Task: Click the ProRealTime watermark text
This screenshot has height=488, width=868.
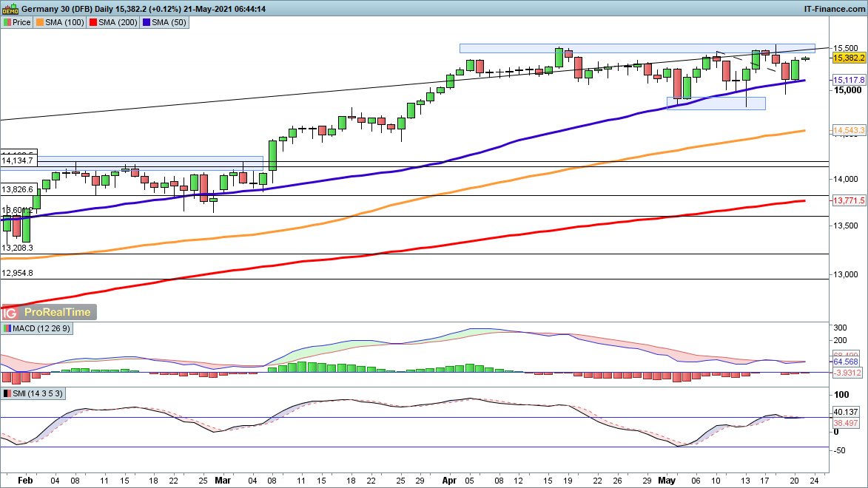Action: (58, 312)
